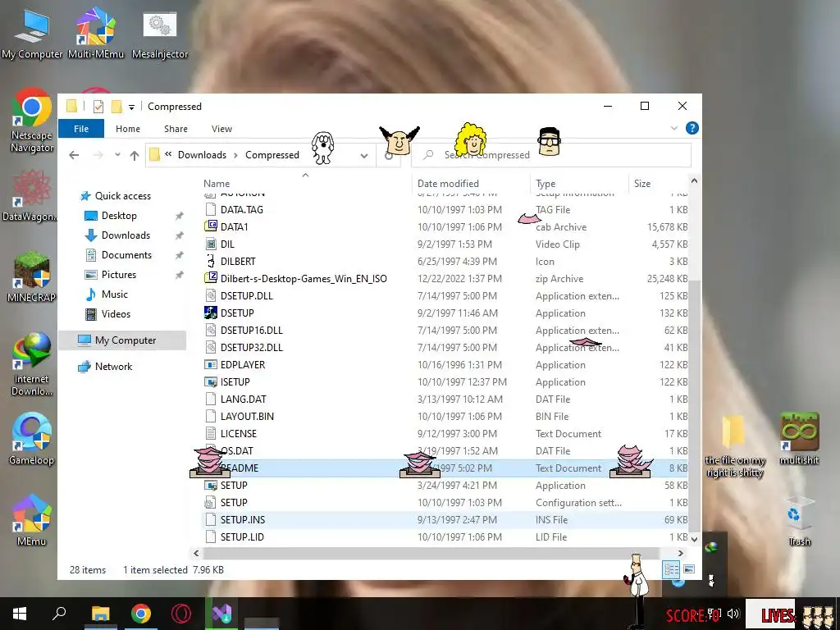
Task: Launch Gameloop desktop shortcut
Action: (x=32, y=440)
